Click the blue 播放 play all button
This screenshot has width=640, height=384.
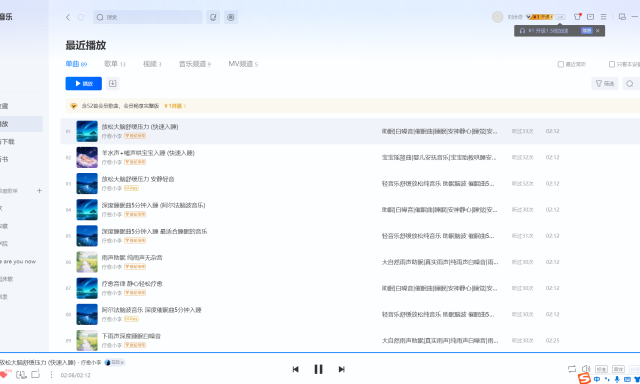84,83
